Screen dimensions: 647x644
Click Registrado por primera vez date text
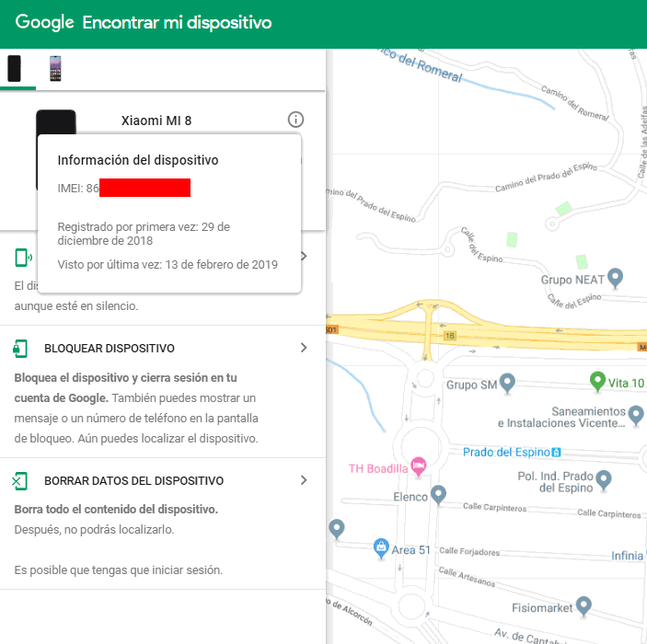click(144, 234)
